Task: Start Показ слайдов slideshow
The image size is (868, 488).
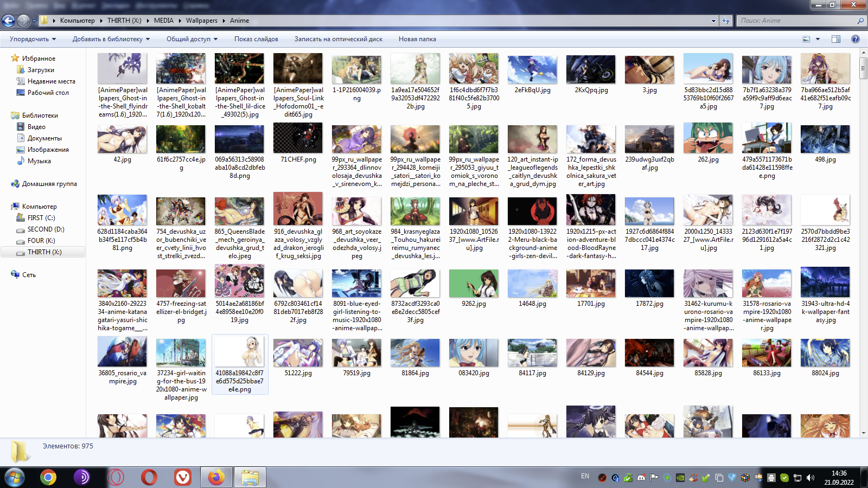Action: [256, 39]
